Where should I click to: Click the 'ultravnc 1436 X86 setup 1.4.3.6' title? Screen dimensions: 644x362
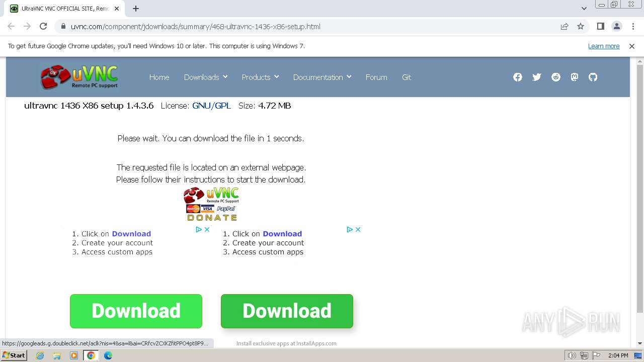pos(89,106)
